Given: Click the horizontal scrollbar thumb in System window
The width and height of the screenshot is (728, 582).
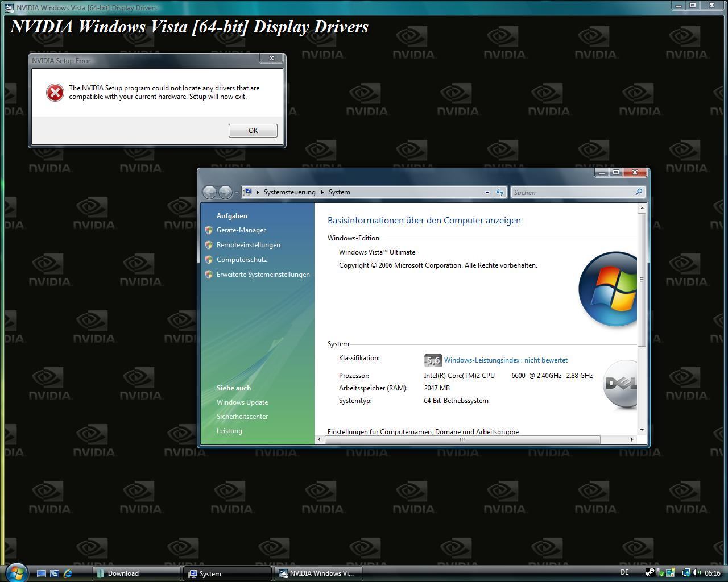Looking at the screenshot, I should point(462,439).
